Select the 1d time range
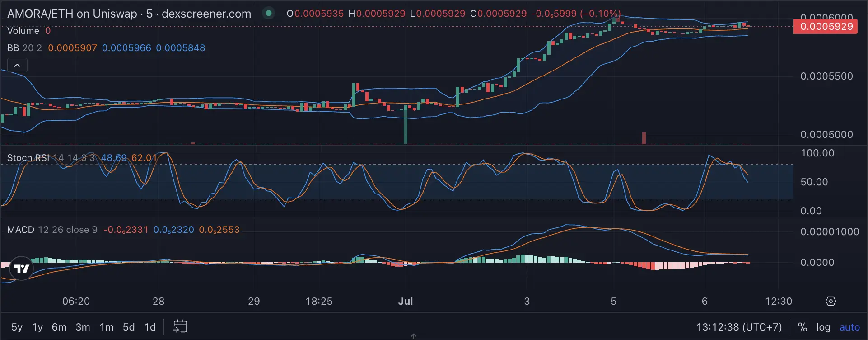Screen dimensions: 868x340 pyautogui.click(x=150, y=327)
